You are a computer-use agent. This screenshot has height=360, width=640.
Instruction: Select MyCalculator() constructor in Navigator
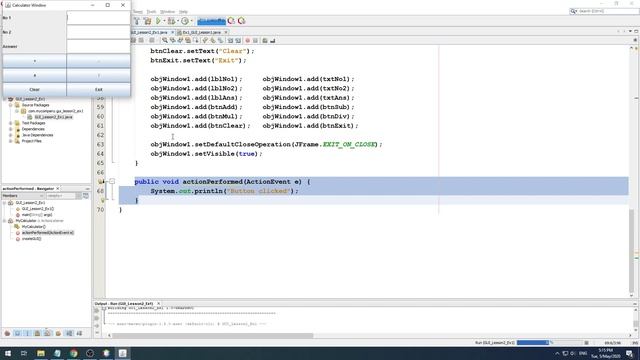(33, 227)
